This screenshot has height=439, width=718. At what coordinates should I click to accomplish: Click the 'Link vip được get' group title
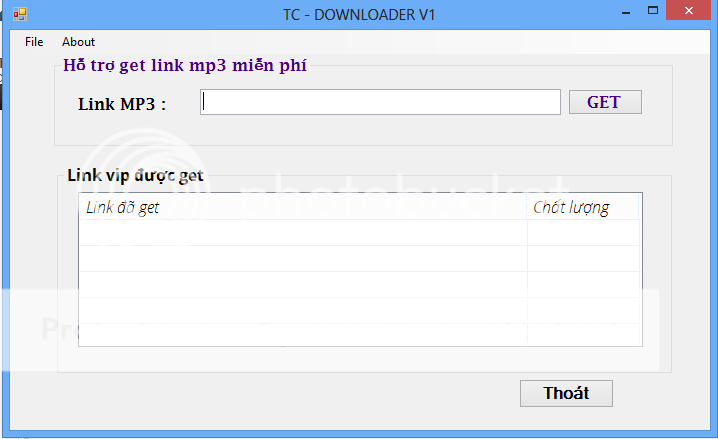coord(135,175)
